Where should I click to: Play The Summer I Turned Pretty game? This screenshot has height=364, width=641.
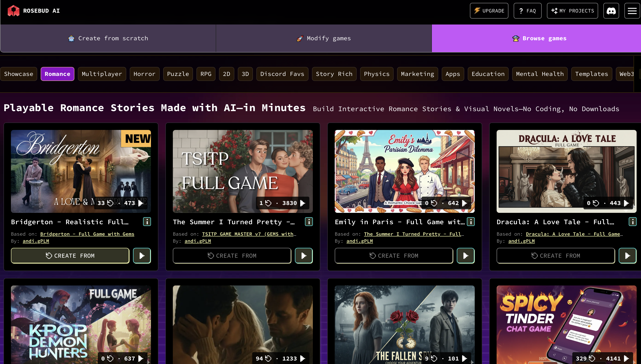303,255
